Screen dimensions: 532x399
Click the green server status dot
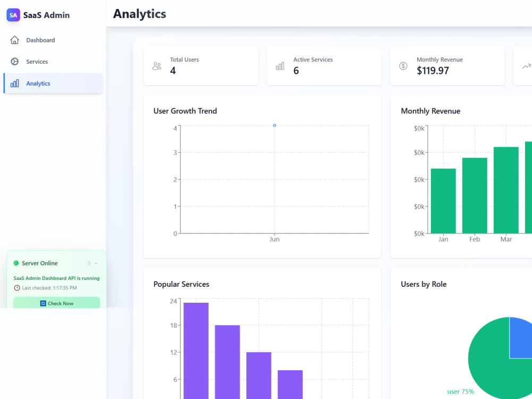click(16, 263)
